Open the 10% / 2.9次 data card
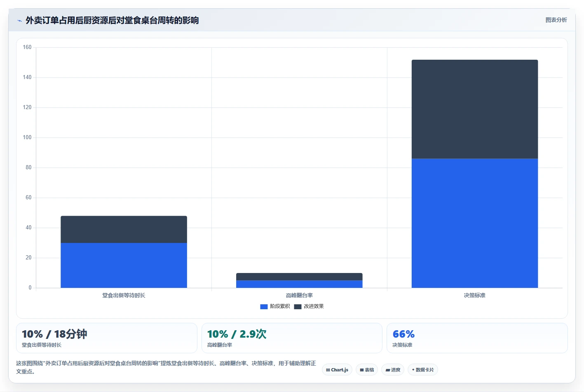 click(x=292, y=338)
